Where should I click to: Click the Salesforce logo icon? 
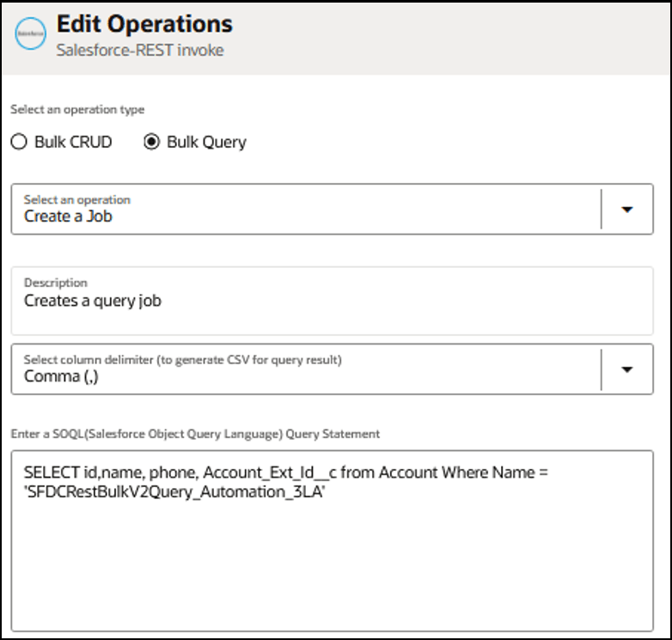point(30,34)
